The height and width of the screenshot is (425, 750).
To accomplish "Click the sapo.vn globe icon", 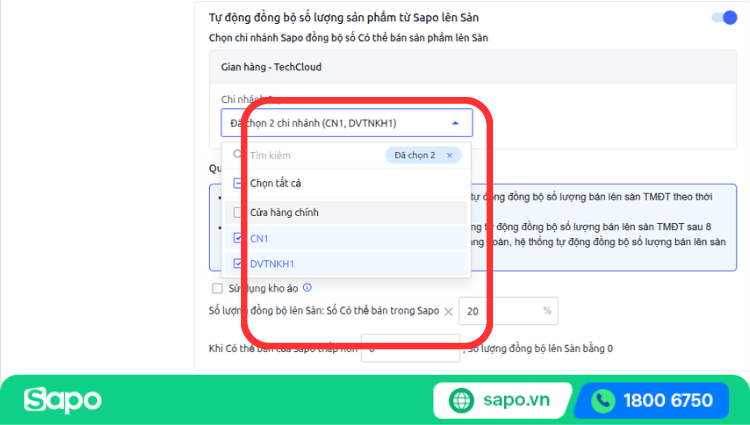I will tap(462, 400).
